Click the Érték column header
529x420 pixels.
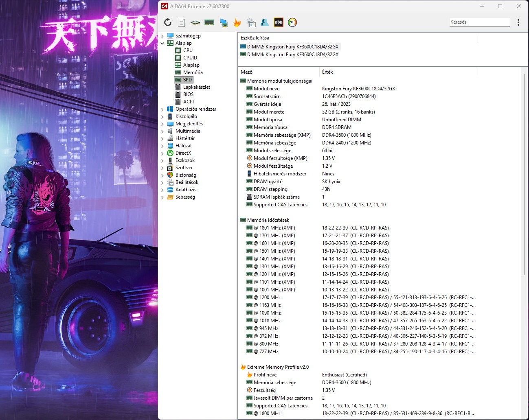[399, 72]
